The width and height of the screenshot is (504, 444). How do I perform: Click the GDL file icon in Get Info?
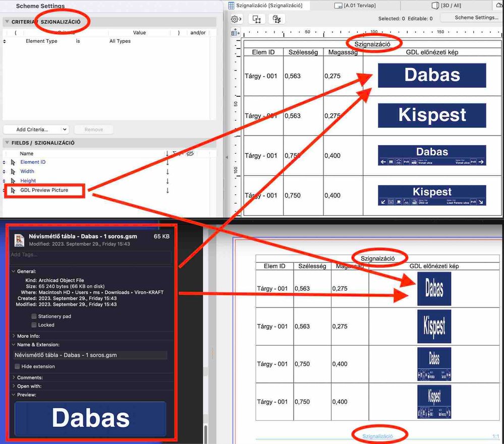click(x=19, y=240)
